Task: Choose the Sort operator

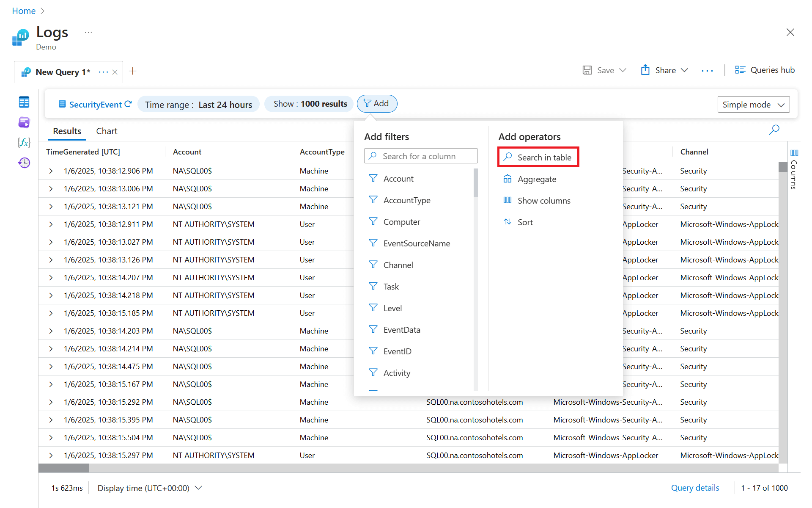Action: (525, 222)
